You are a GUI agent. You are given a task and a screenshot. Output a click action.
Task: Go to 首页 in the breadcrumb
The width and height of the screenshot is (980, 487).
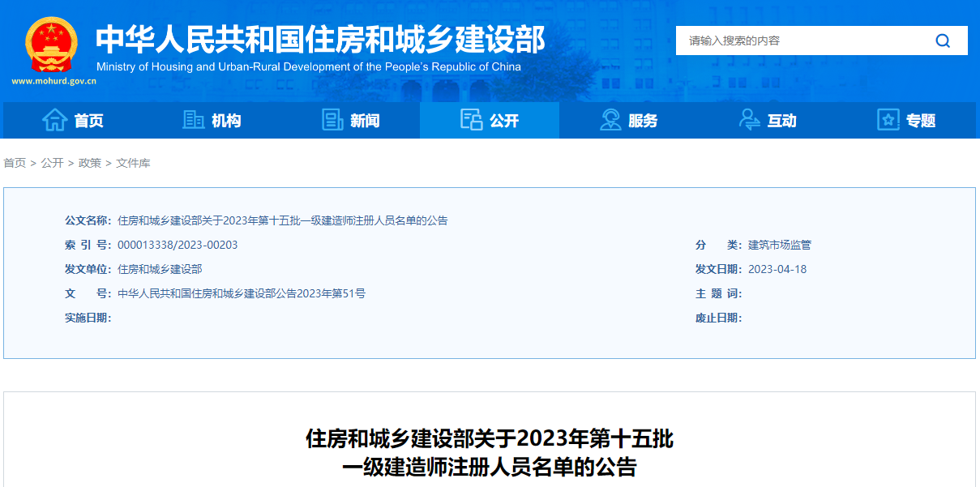click(15, 163)
